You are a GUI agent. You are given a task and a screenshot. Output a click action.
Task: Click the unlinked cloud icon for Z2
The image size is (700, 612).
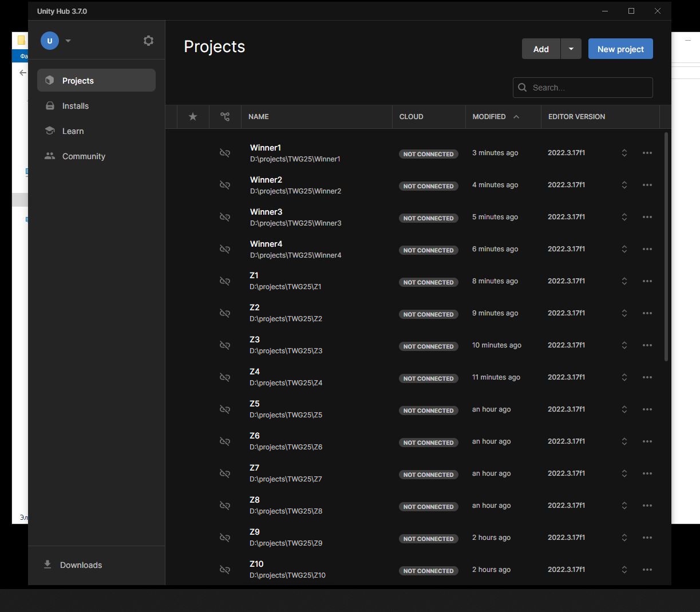click(x=225, y=313)
